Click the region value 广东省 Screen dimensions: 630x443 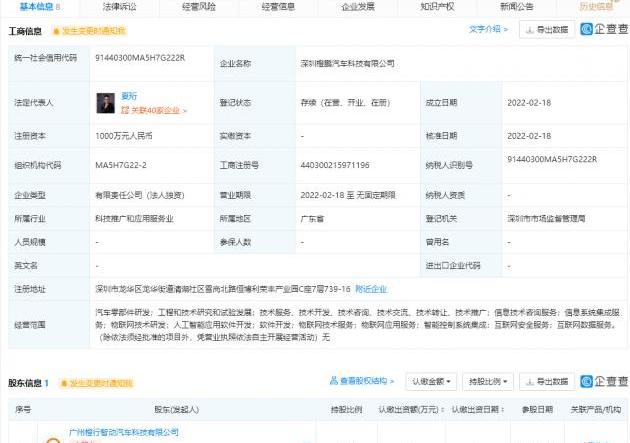pyautogui.click(x=312, y=218)
